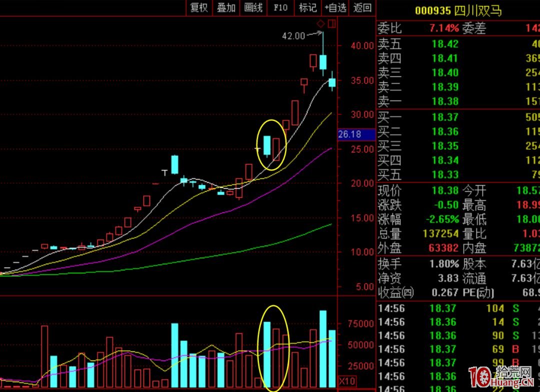Click the 标记 mark button
540x392 pixels.
coord(308,7)
